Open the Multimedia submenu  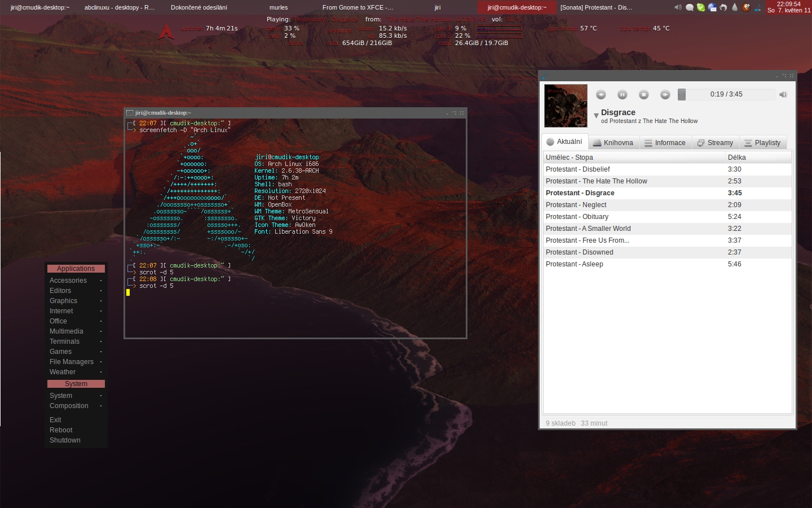coord(76,331)
